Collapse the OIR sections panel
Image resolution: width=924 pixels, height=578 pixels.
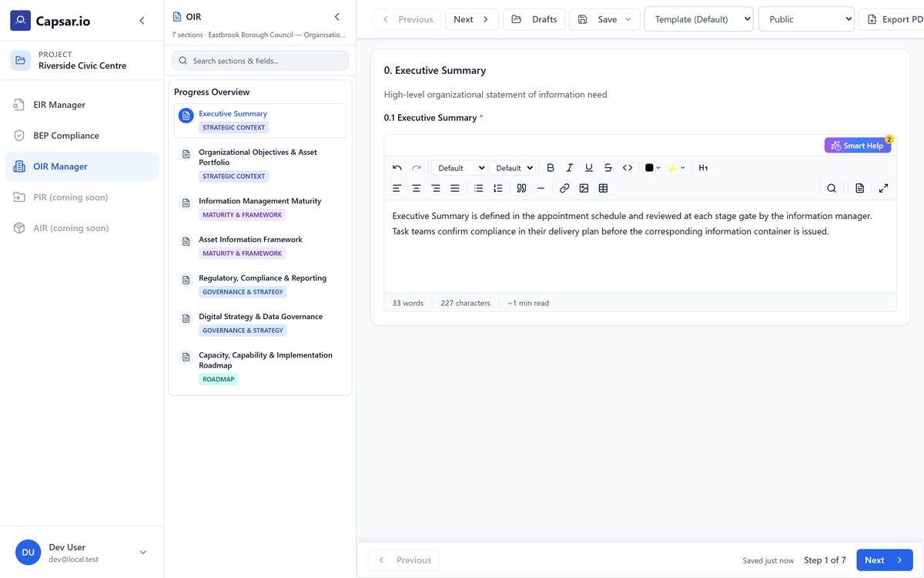336,16
